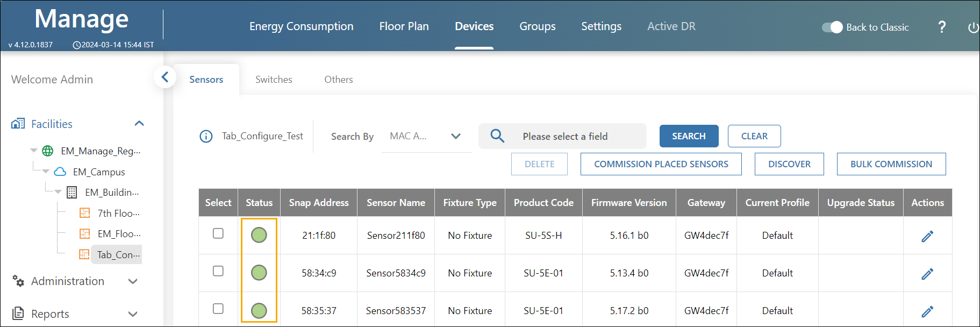Click the Reports document icon

point(18,314)
